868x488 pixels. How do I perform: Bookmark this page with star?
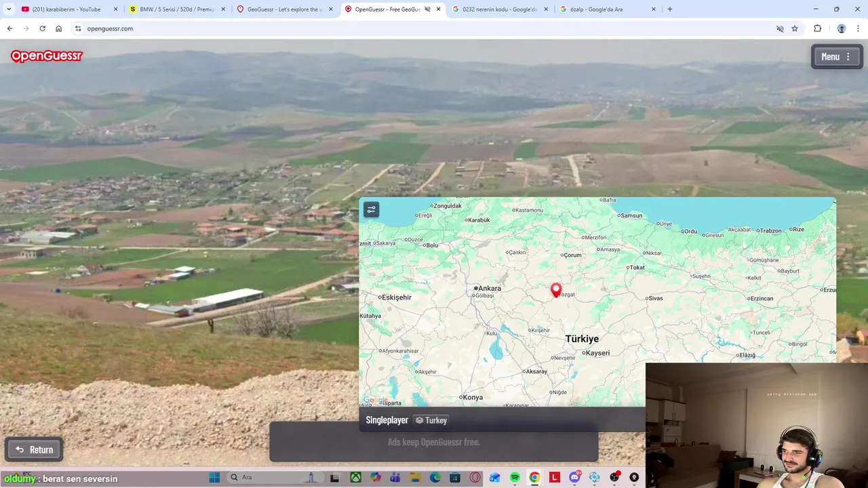tap(795, 28)
